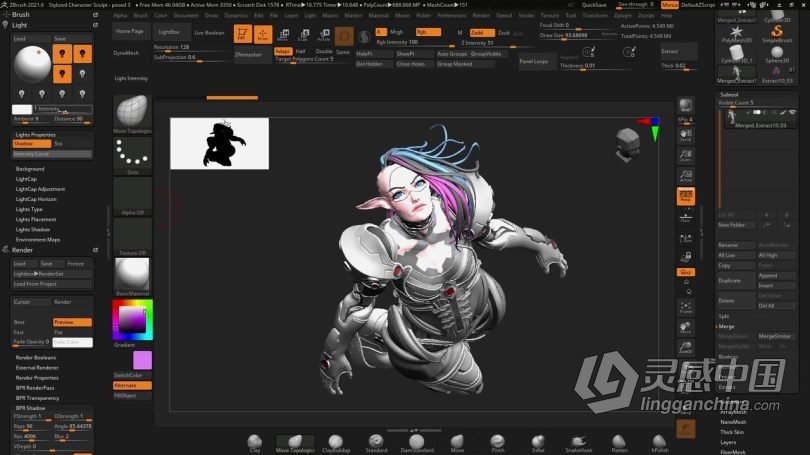Pick the DamStandard brush
The height and width of the screenshot is (455, 810).
coord(416,444)
